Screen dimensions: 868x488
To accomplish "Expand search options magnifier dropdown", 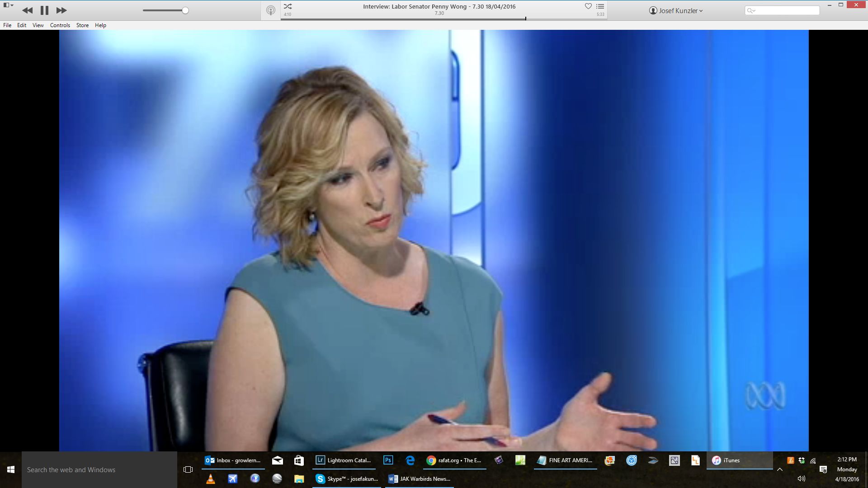I will coord(751,10).
